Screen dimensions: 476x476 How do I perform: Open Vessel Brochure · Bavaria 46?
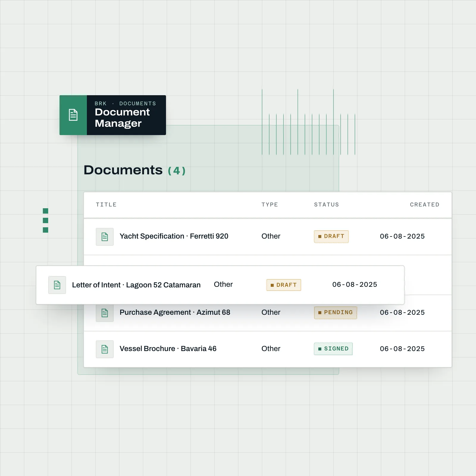pos(168,349)
